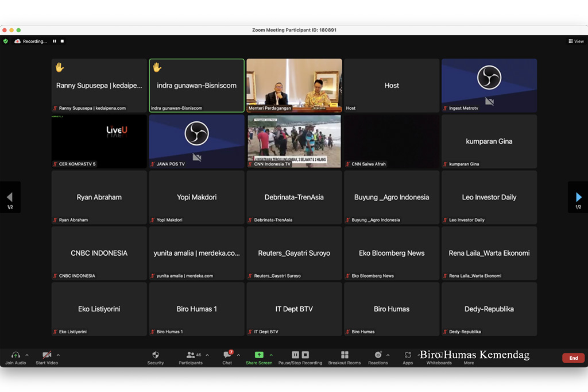This screenshot has height=392, width=588.
Task: Select the yunita amalia merdeka.com tile
Action: point(196,253)
